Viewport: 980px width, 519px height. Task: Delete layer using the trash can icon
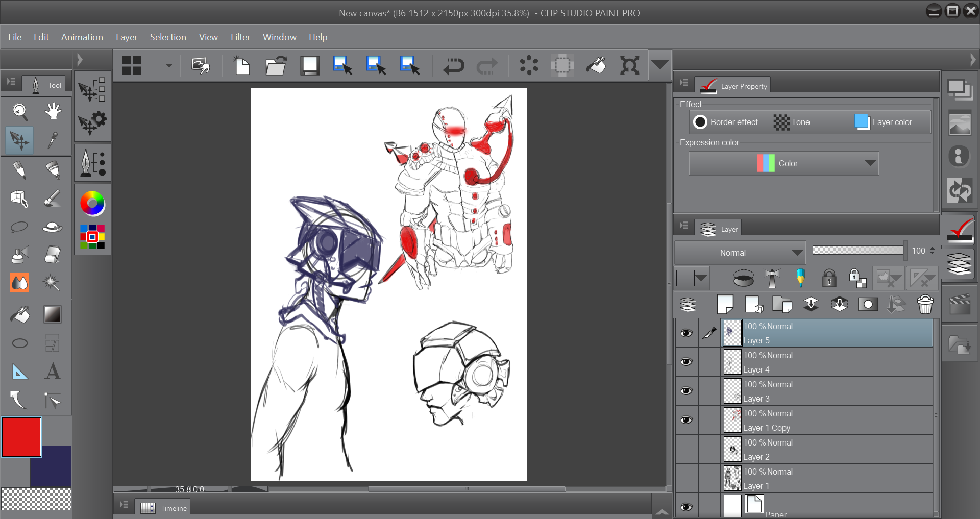tap(925, 305)
